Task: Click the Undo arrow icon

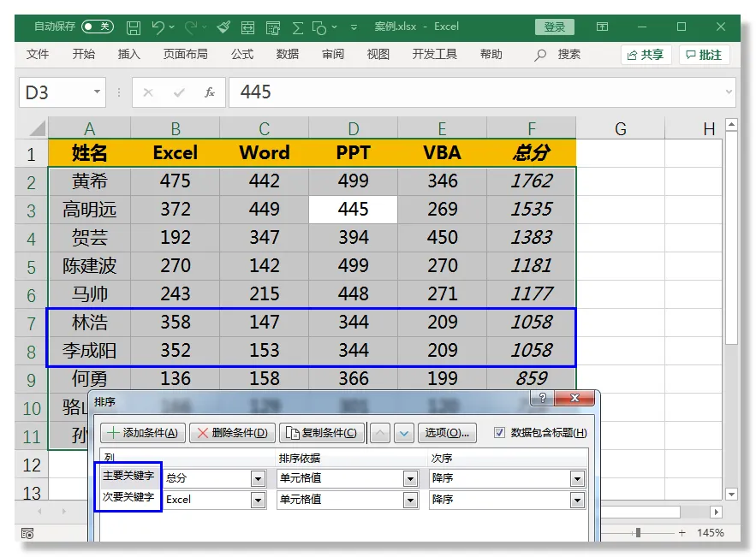Action: click(158, 27)
